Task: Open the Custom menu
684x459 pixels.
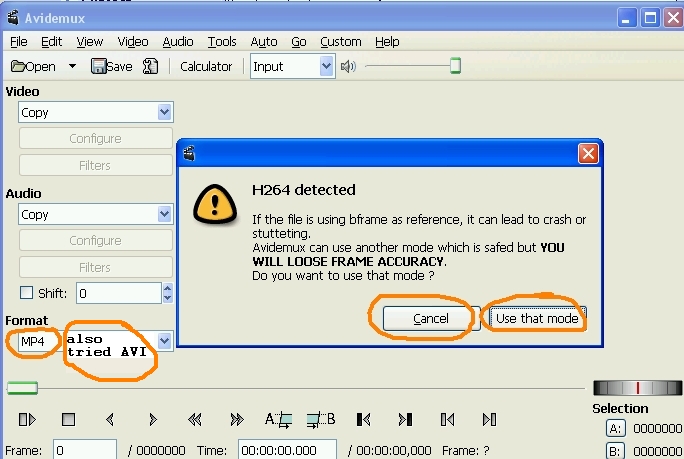Action: click(341, 41)
